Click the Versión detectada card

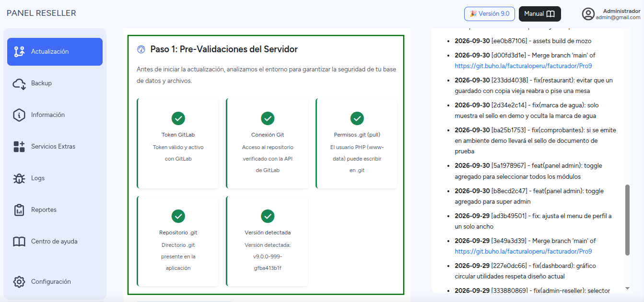(267, 242)
